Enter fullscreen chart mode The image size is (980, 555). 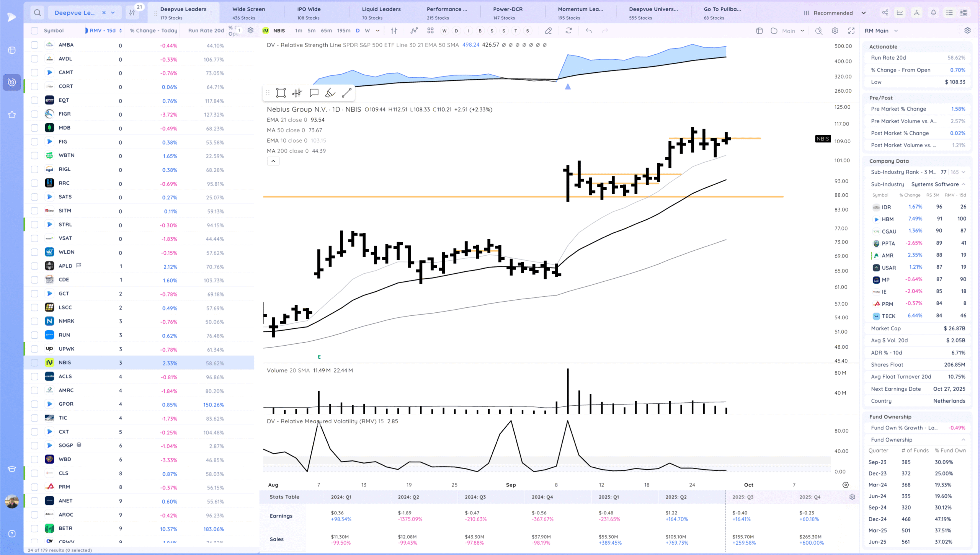click(x=851, y=31)
